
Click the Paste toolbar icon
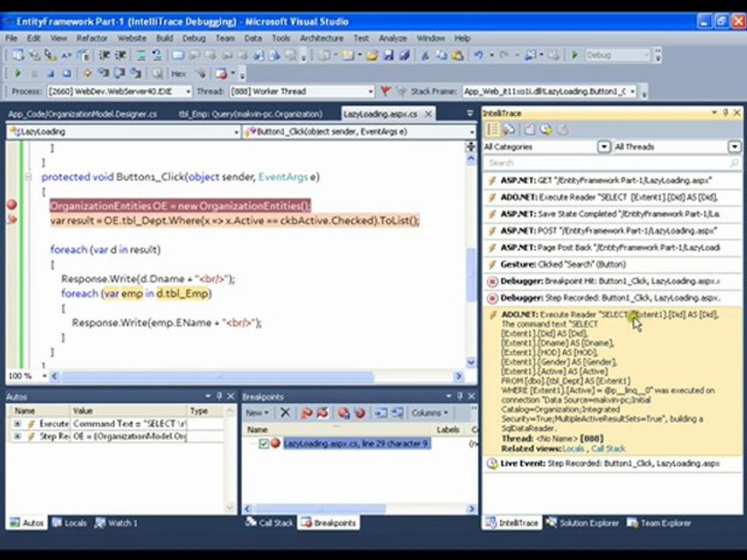click(458, 55)
